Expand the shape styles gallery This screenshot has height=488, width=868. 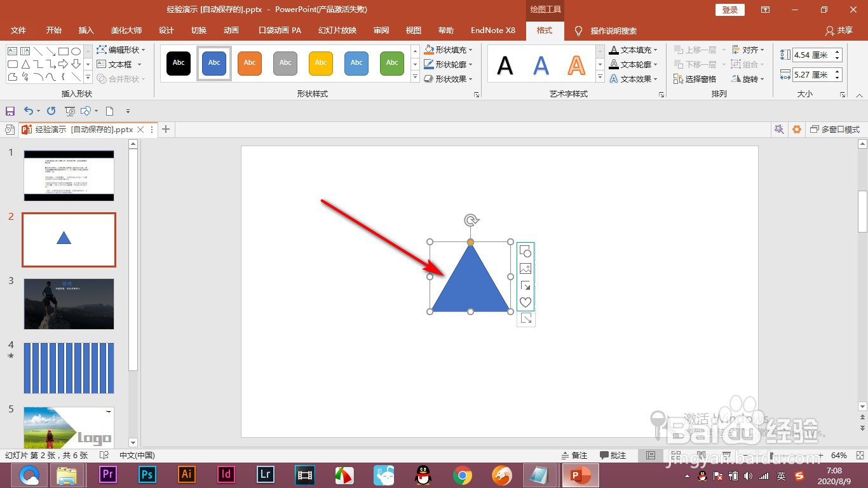click(x=415, y=78)
